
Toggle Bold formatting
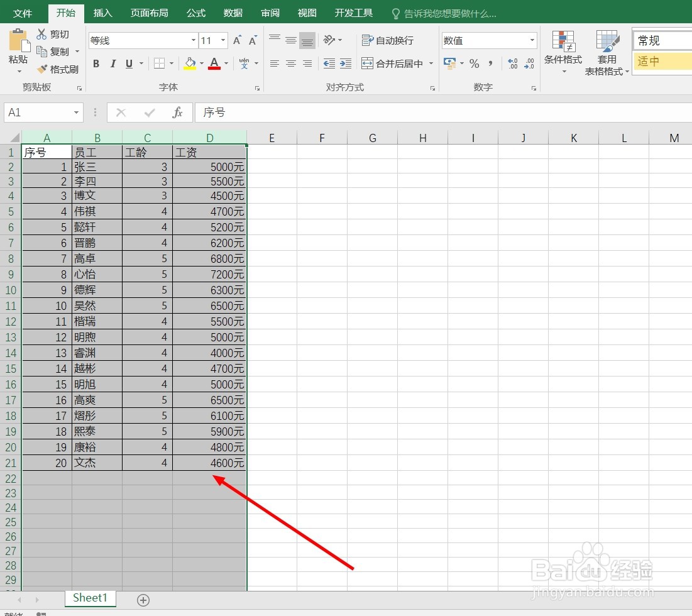[x=96, y=63]
